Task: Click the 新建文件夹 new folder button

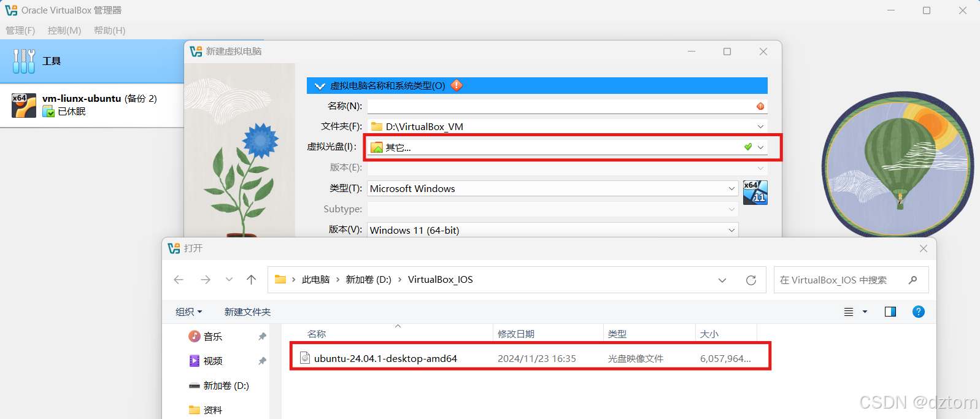Action: point(247,312)
